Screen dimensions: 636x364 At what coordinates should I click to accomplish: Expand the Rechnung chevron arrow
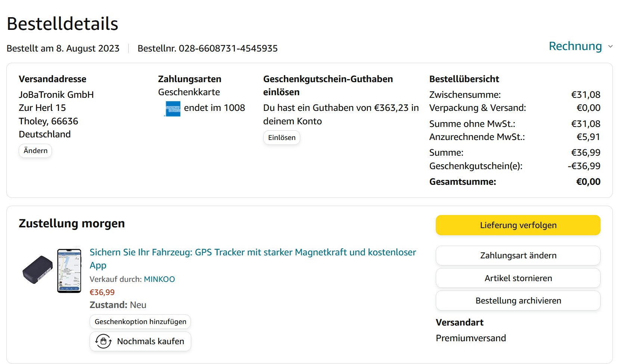(x=611, y=47)
